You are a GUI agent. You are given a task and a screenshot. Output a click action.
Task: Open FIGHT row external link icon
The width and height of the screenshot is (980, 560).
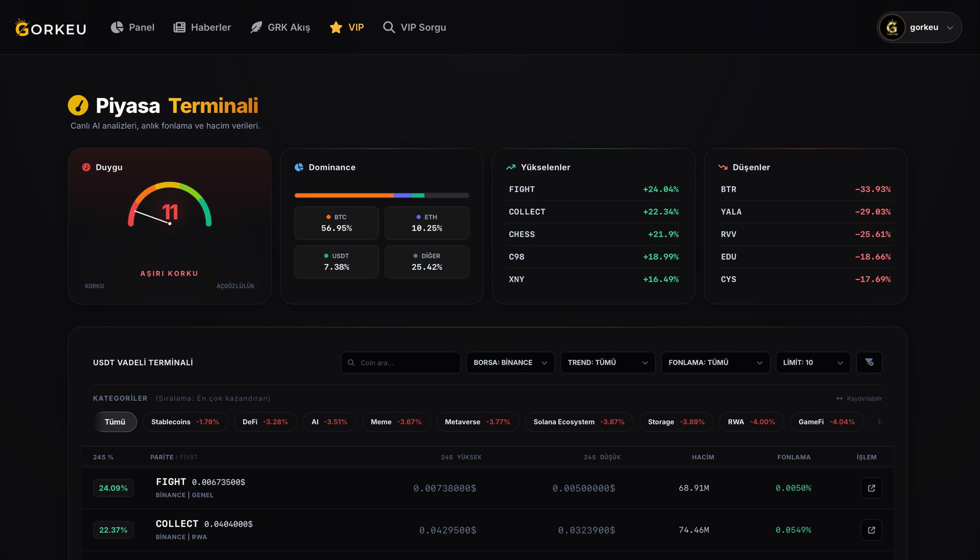871,488
